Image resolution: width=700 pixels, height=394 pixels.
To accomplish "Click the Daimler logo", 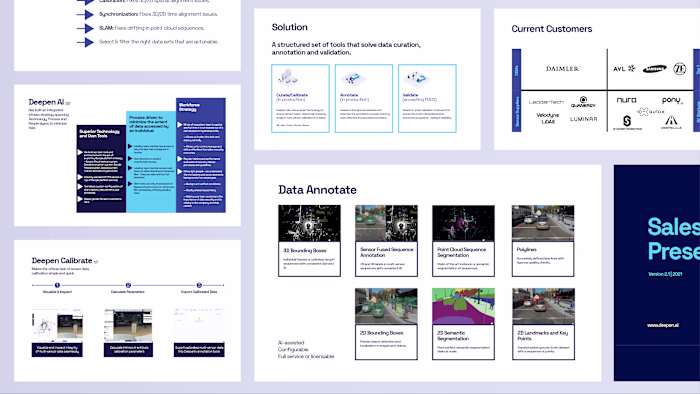I will pos(562,69).
